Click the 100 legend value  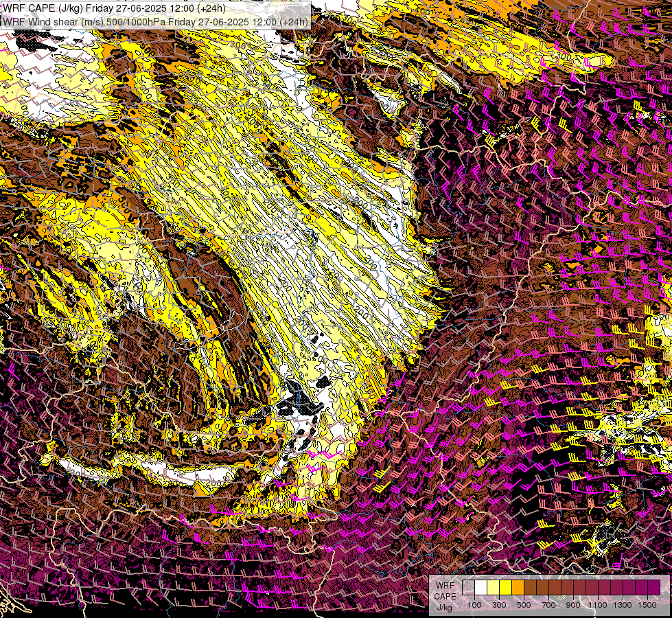(x=474, y=605)
